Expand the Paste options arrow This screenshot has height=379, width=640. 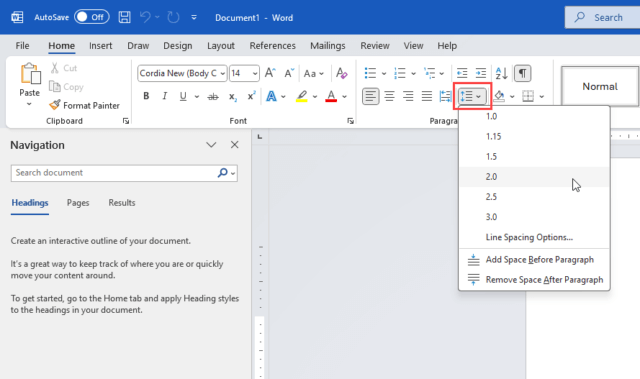[29, 104]
